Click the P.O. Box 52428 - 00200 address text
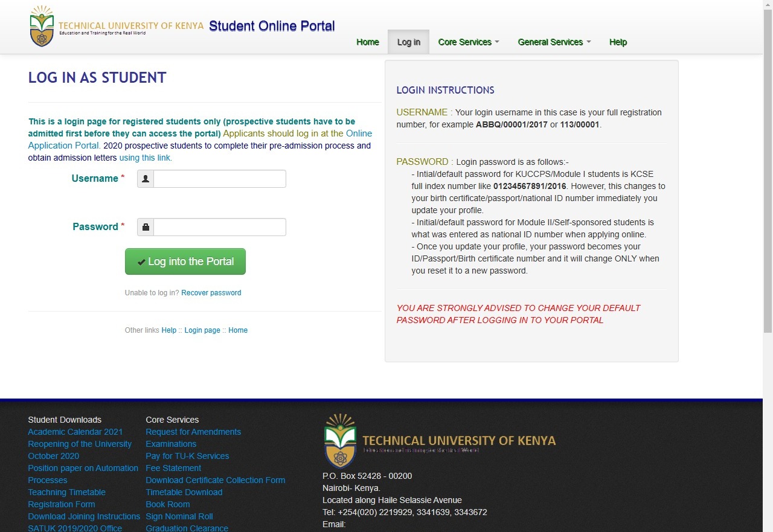Image resolution: width=773 pixels, height=532 pixels. click(367, 476)
